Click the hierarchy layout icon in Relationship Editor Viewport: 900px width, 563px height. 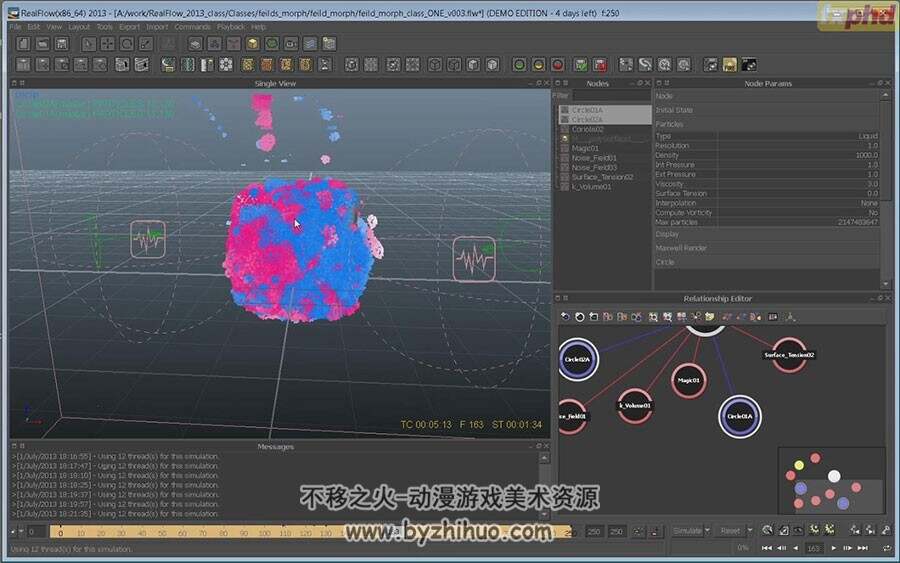pos(790,317)
